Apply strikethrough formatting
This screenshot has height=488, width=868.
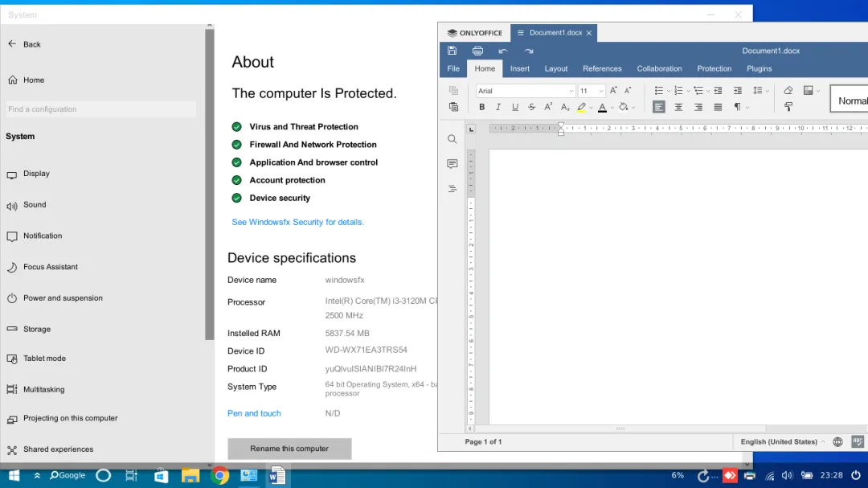(531, 107)
